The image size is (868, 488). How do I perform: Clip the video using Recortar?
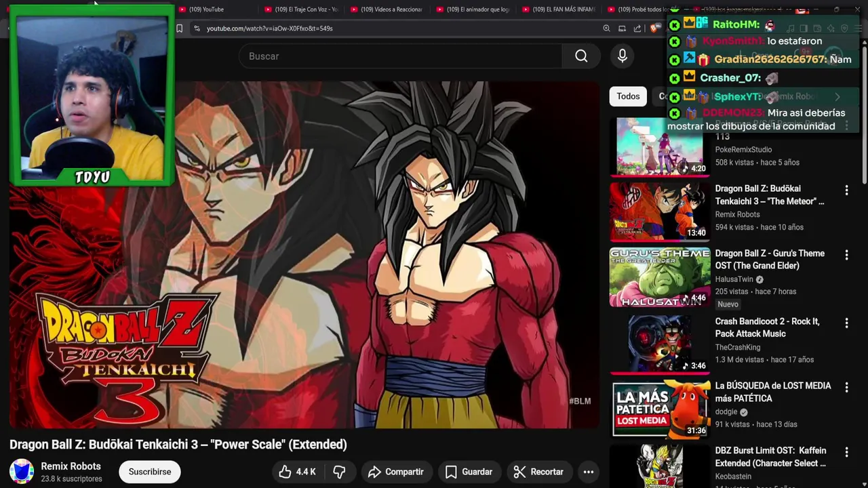538,472
